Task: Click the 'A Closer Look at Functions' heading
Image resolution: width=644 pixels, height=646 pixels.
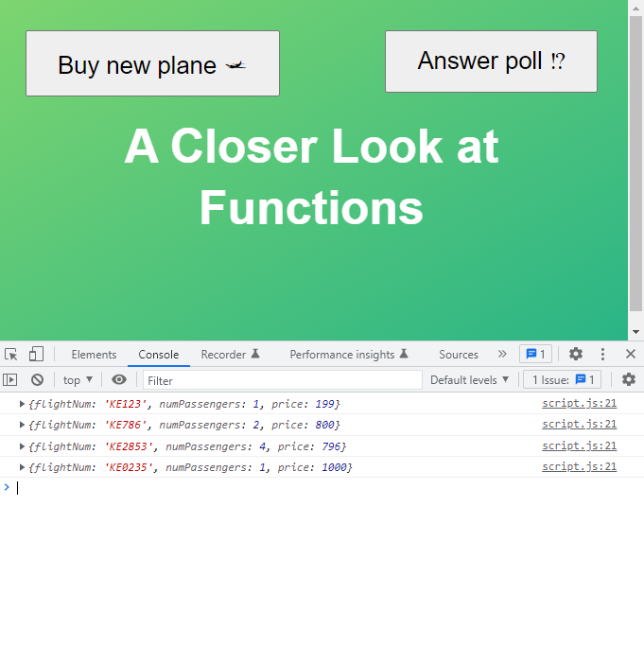Action: click(x=311, y=176)
